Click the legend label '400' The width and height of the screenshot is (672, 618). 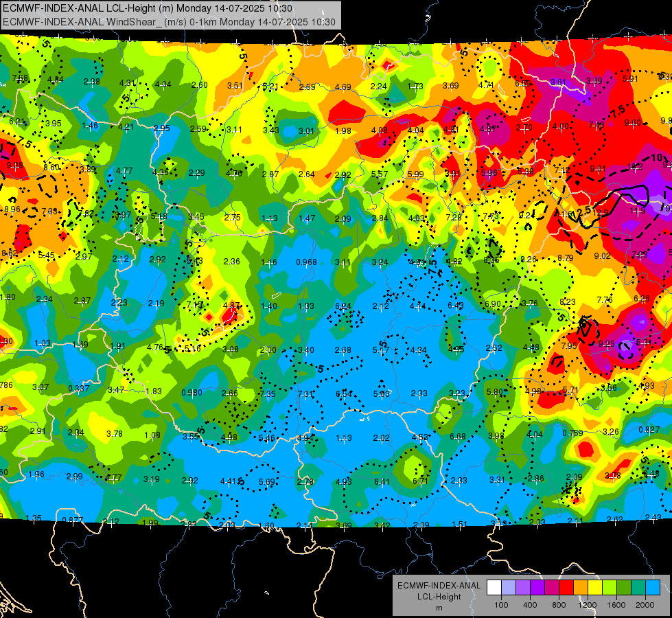click(530, 605)
